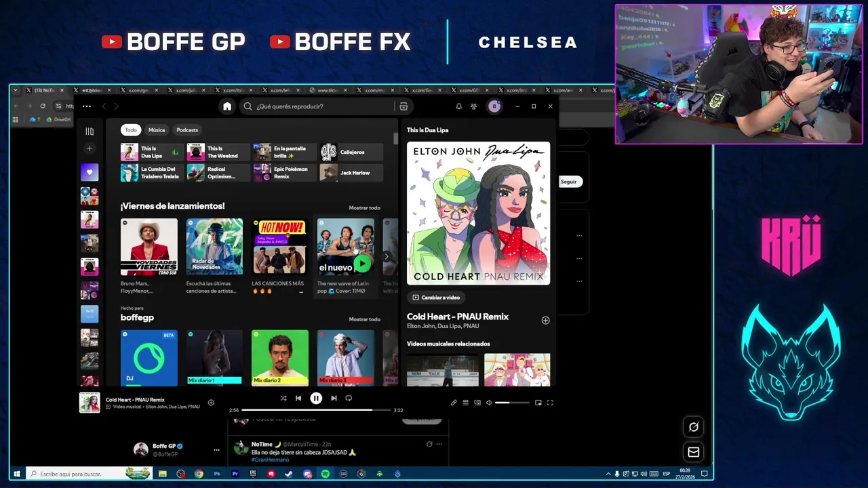Open Radar de Novedades playlist cover
Viewport: 868px width, 488px height.
[x=214, y=247]
